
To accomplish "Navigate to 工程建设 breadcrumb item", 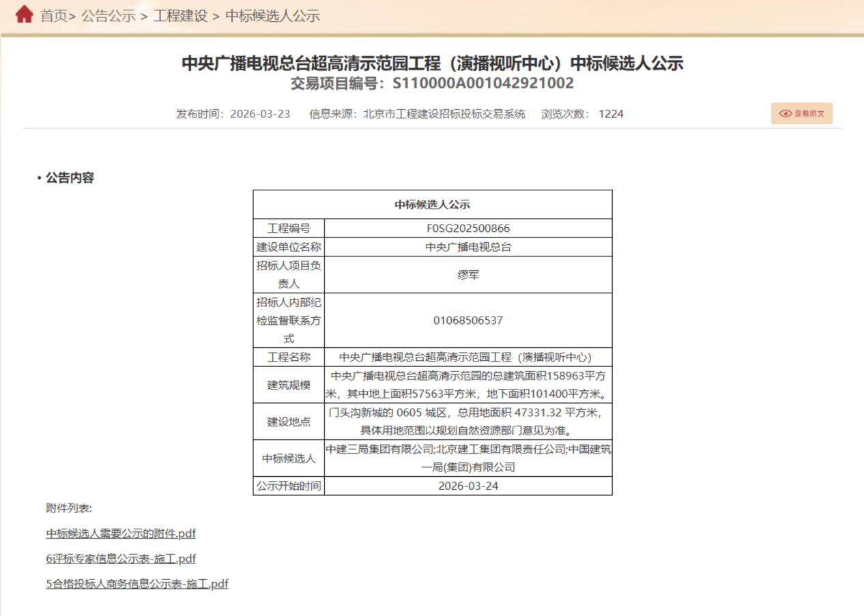I will pyautogui.click(x=181, y=16).
